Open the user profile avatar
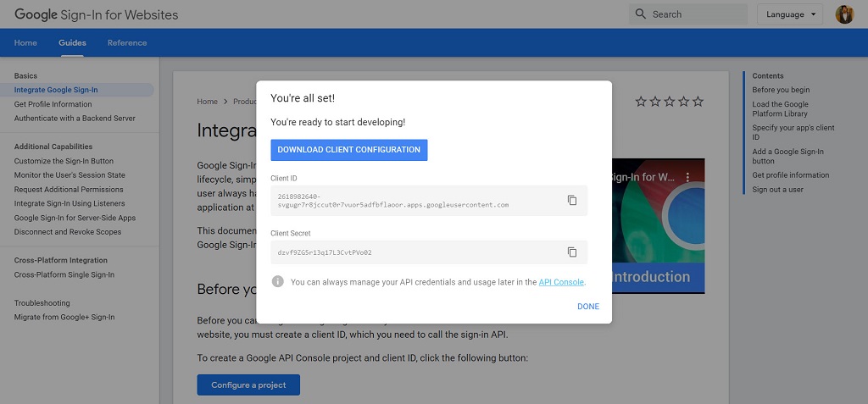The height and width of the screenshot is (404, 868). pyautogui.click(x=844, y=14)
